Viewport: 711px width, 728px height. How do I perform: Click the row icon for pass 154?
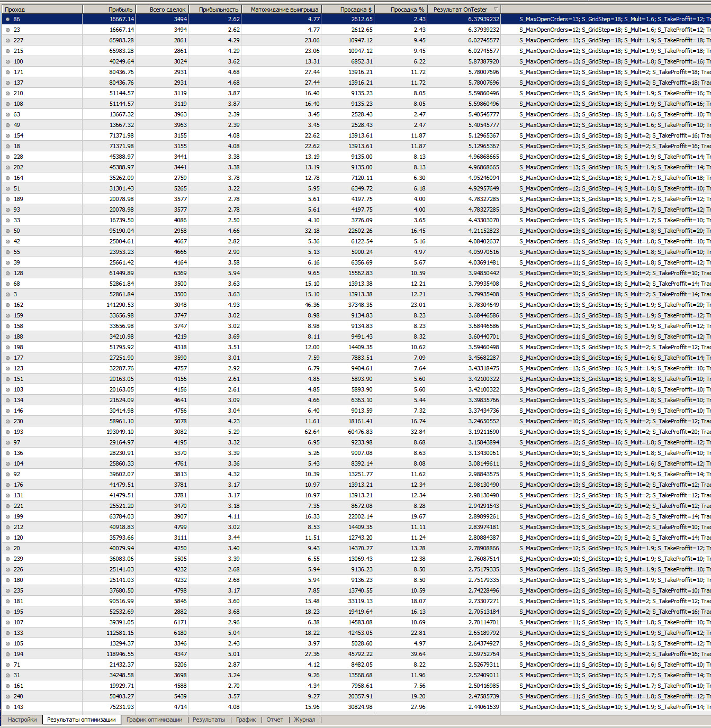point(7,135)
